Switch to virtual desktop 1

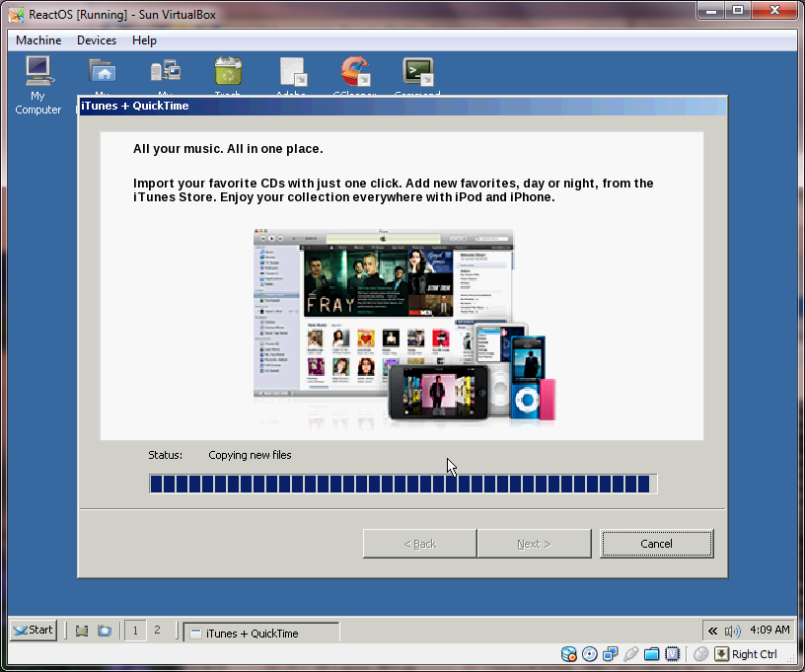[x=134, y=631]
